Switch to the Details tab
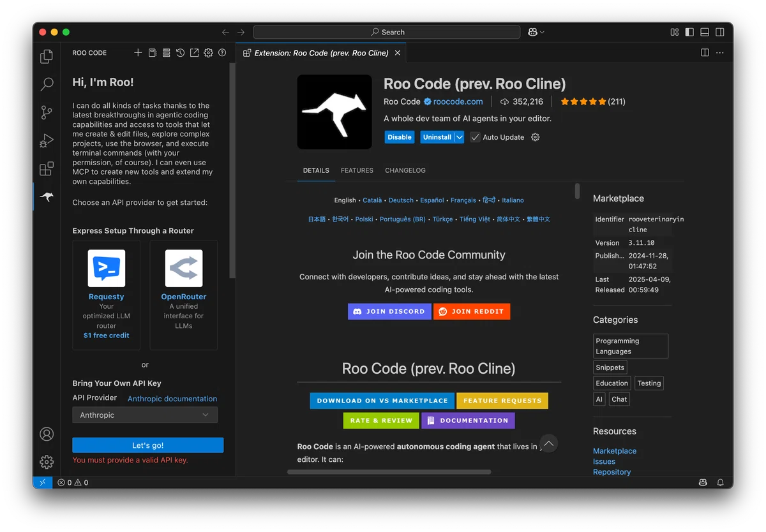Viewport: 766px width, 532px height. 316,170
